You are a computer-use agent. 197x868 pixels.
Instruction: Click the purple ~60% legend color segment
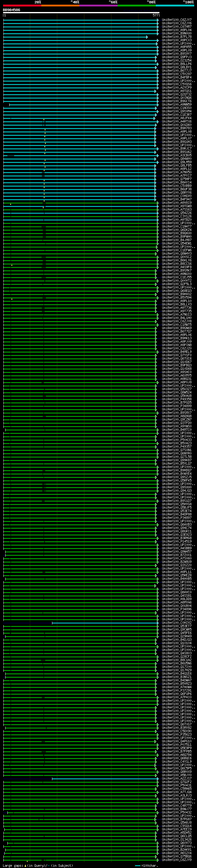99,6
